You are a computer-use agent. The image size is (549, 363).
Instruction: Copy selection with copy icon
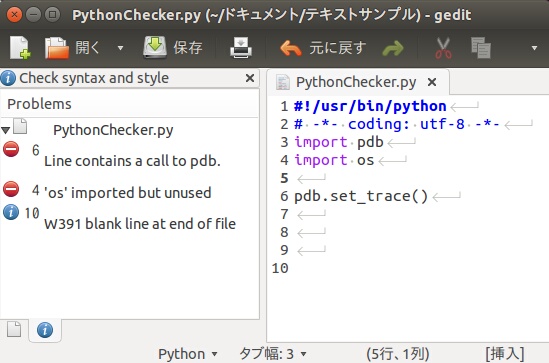point(481,48)
